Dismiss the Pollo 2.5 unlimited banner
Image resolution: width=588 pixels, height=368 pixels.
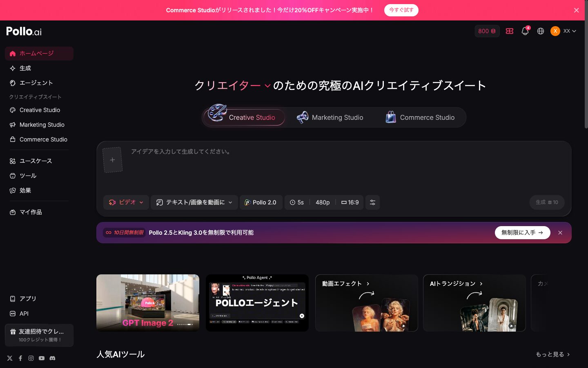pyautogui.click(x=560, y=233)
